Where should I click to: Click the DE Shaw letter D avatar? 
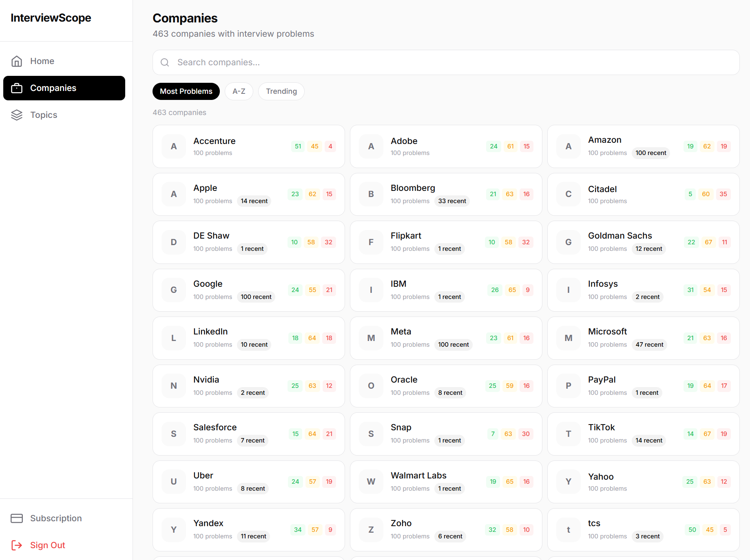coord(174,242)
